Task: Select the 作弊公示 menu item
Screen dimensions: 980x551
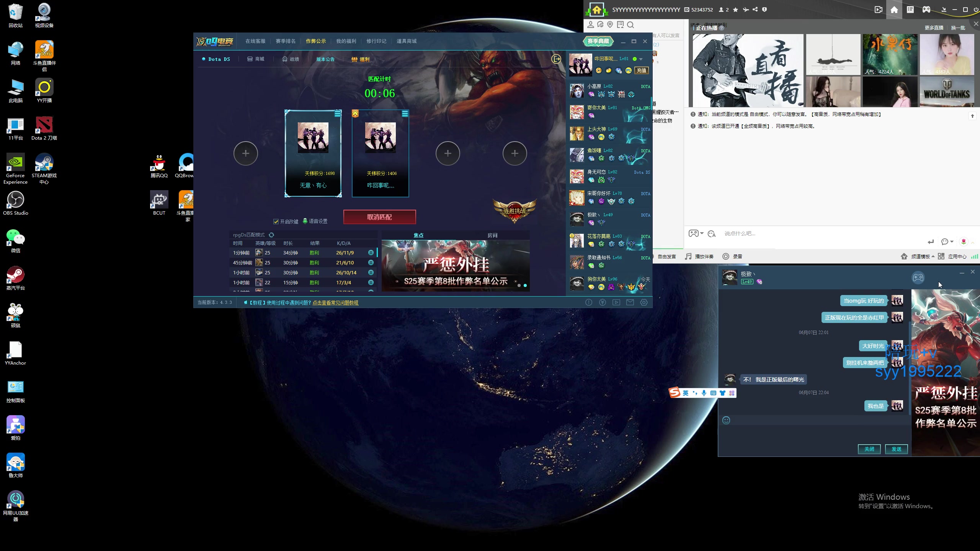Action: (316, 41)
